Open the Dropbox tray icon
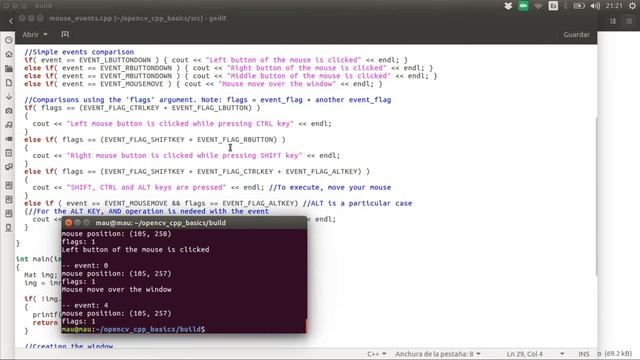640x360 pixels. (508, 6)
